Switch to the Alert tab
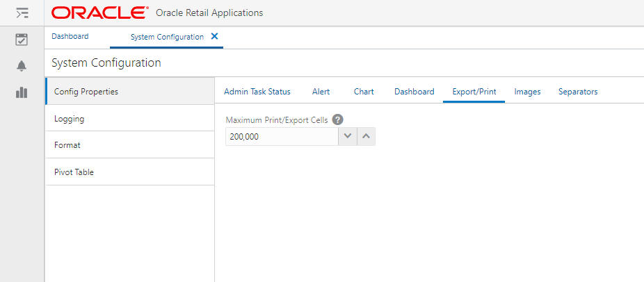 (321, 92)
